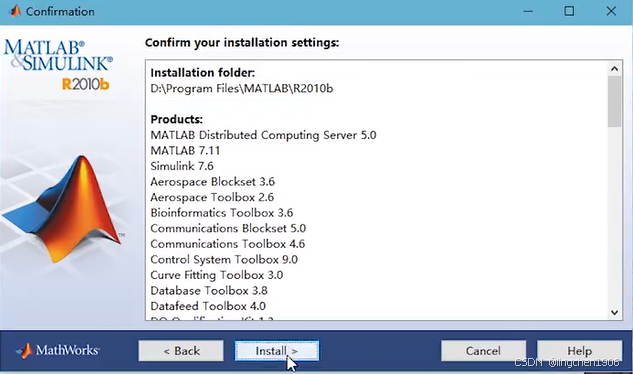633x374 pixels.
Task: Click the MATLAB icon in title bar
Action: click(x=15, y=11)
